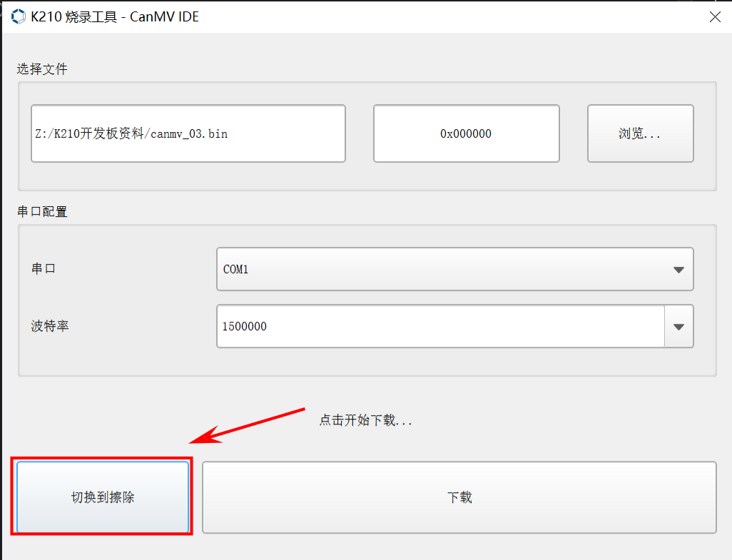This screenshot has width=732, height=560.
Task: Click the 波特率 field label
Action: click(50, 326)
